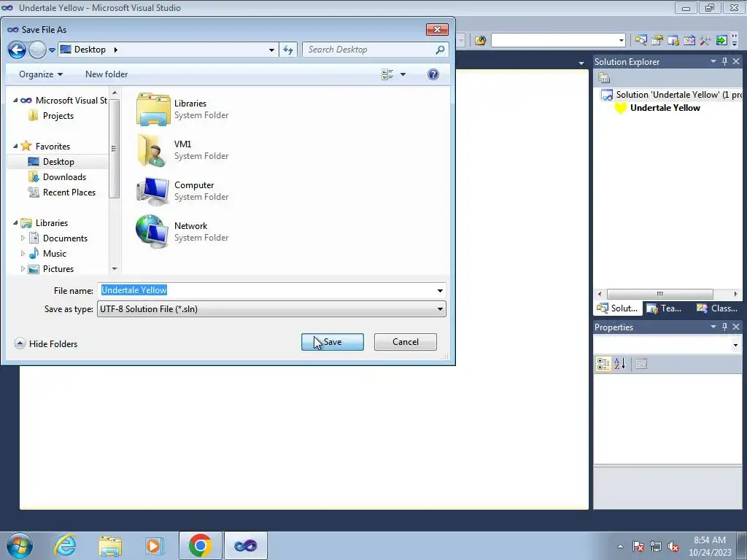Toggle Categorized view in Properties panel
Screen dimensions: 747x560
coord(603,364)
